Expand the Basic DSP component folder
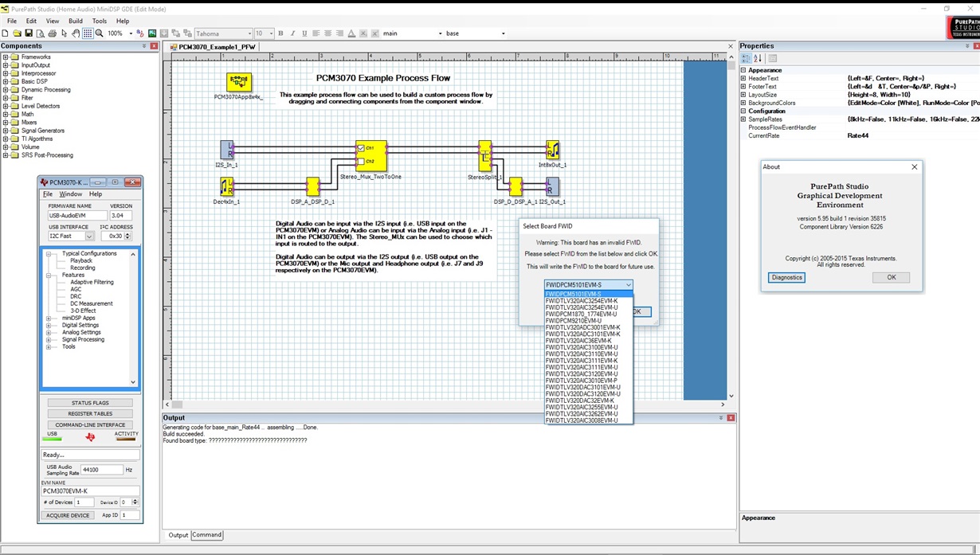The height and width of the screenshot is (555, 980). pos(6,81)
